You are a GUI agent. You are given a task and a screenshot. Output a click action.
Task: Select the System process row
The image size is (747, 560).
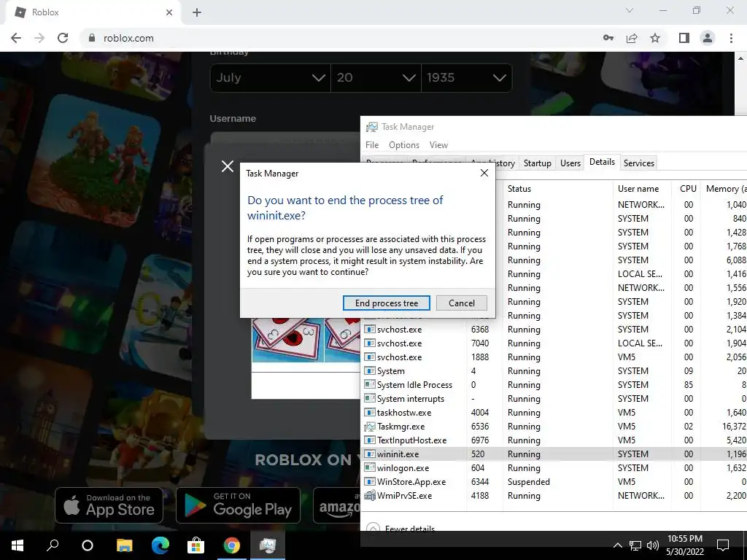pyautogui.click(x=555, y=371)
